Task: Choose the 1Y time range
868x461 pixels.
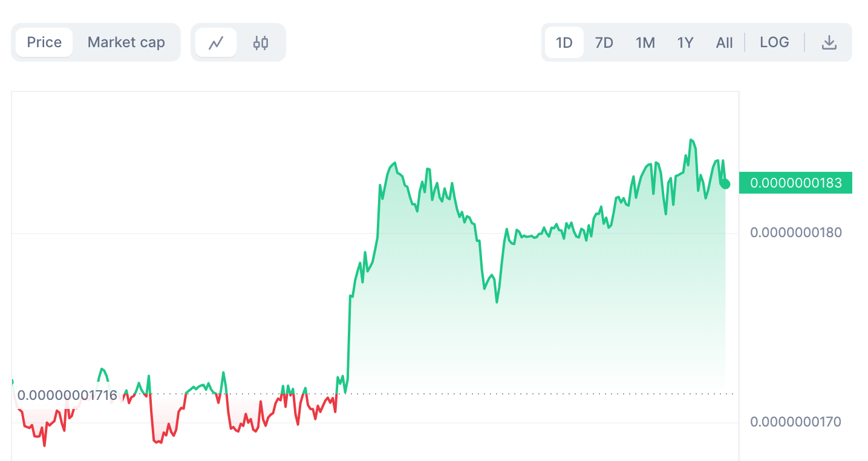Action: tap(685, 42)
